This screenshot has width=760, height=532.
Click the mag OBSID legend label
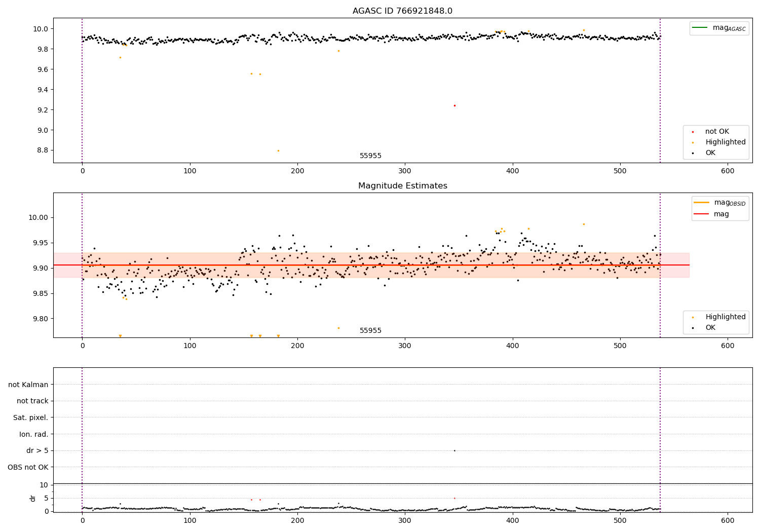[730, 203]
